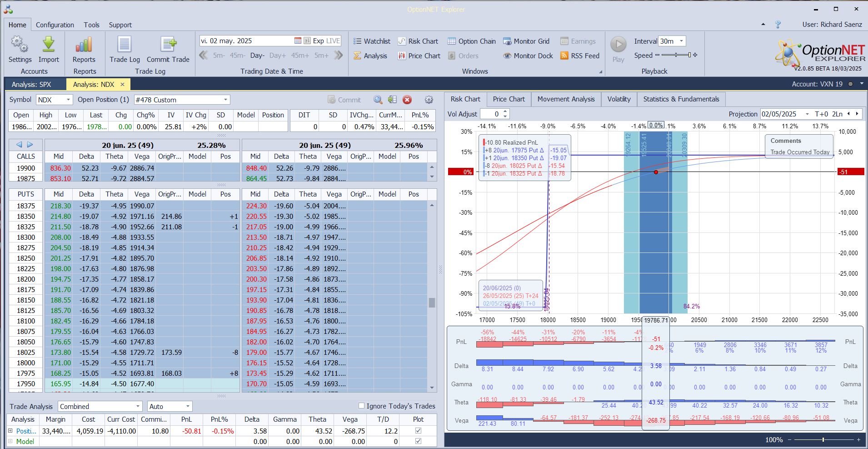This screenshot has height=449, width=868.
Task: Open the Settings gear in Accounts group
Action: pyautogui.click(x=20, y=44)
